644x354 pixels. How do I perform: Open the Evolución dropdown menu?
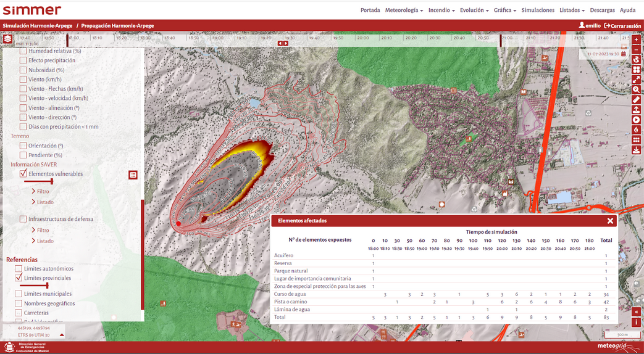(474, 10)
